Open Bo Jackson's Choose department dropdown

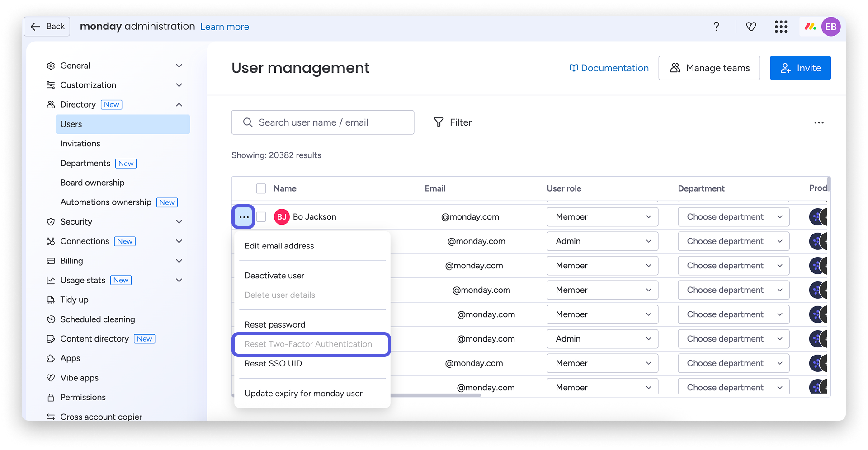(733, 217)
